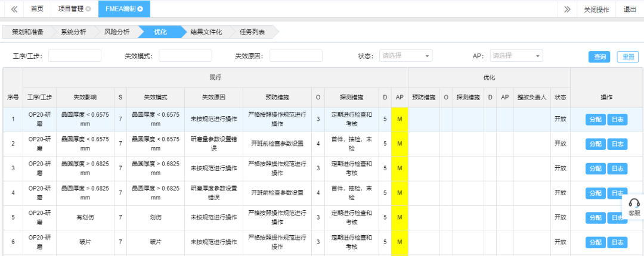This screenshot has height=256, width=644.
Task: Open the 关闭操作 menu
Action: point(596,9)
